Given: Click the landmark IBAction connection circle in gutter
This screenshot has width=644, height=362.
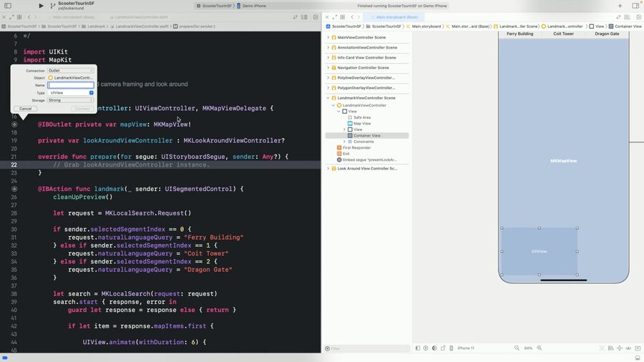Looking at the screenshot, I should tap(14, 189).
